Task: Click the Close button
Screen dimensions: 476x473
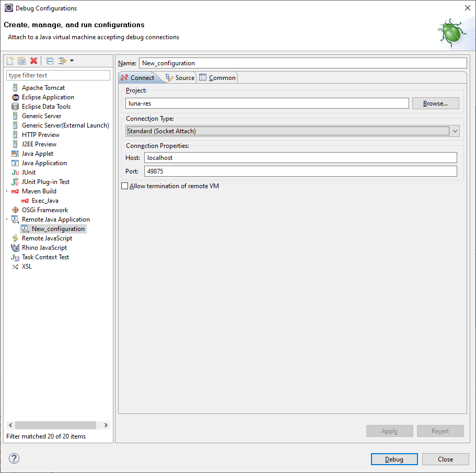Action: (x=445, y=459)
